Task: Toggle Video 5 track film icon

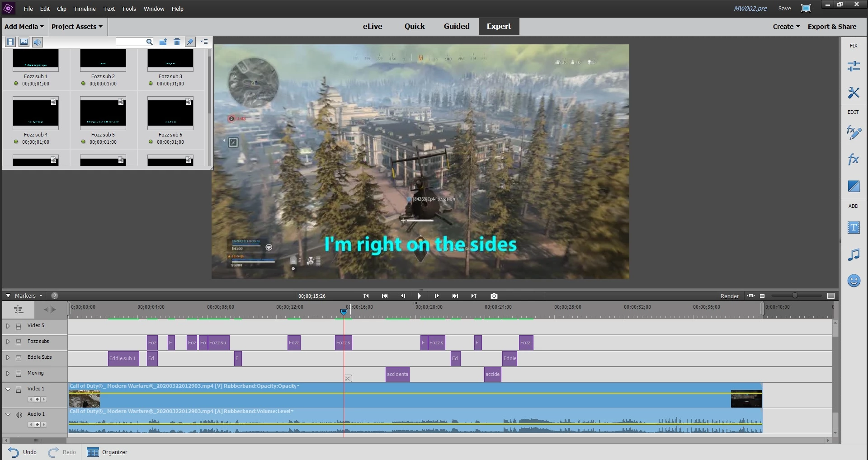Action: (x=19, y=326)
